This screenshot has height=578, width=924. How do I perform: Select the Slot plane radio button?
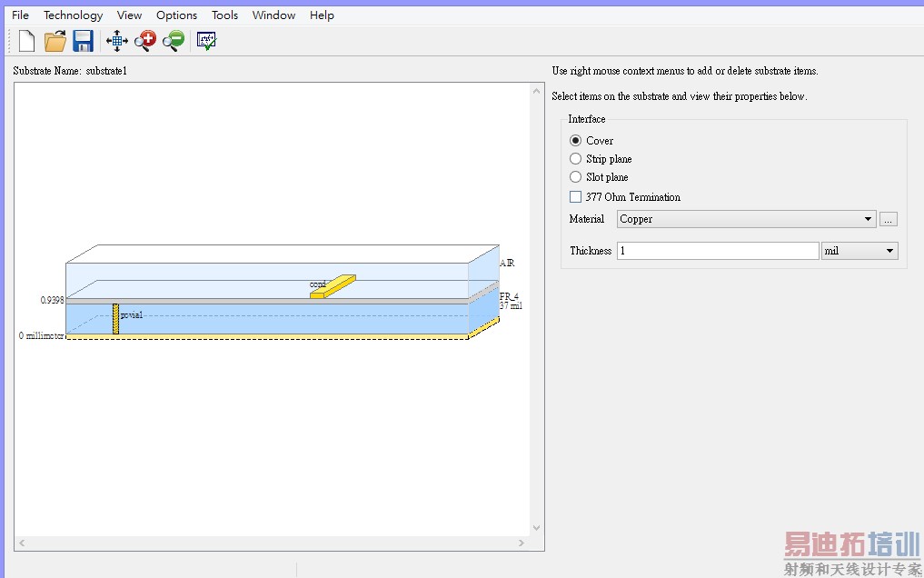point(576,176)
